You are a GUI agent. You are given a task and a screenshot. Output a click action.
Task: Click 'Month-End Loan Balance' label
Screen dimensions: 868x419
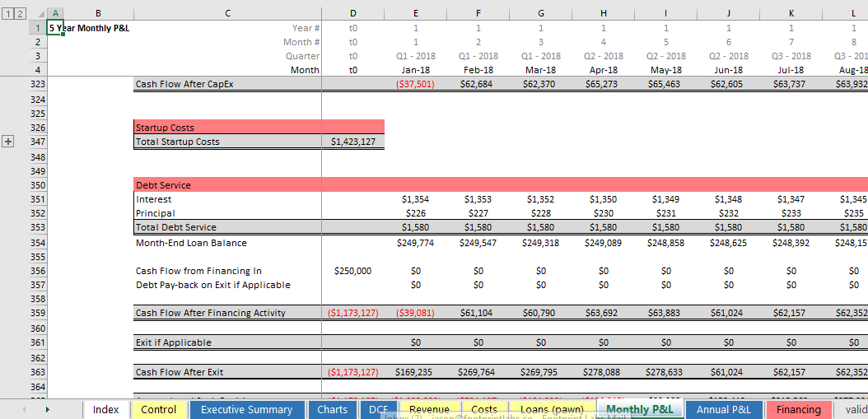(x=191, y=243)
